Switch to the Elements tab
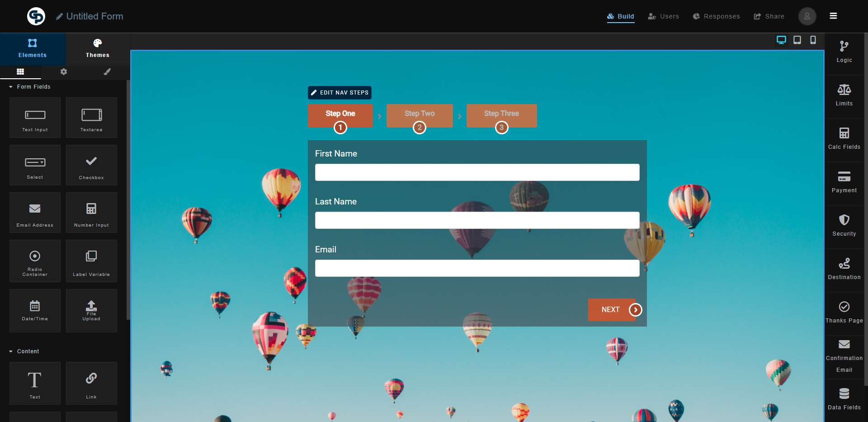Screen dimensions: 868x422 pos(33,49)
